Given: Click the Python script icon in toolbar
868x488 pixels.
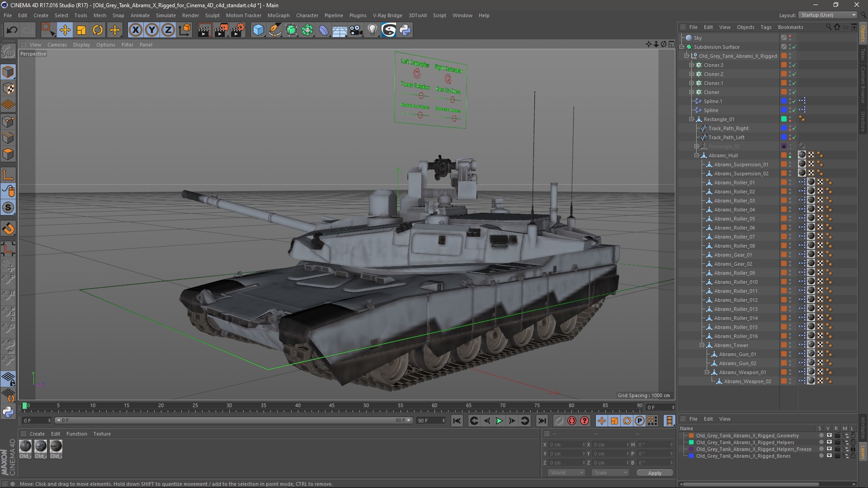Looking at the screenshot, I should 405,30.
